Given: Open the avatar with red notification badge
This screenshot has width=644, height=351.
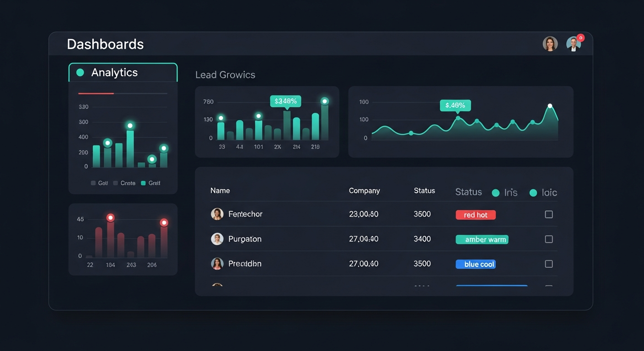Looking at the screenshot, I should (574, 44).
